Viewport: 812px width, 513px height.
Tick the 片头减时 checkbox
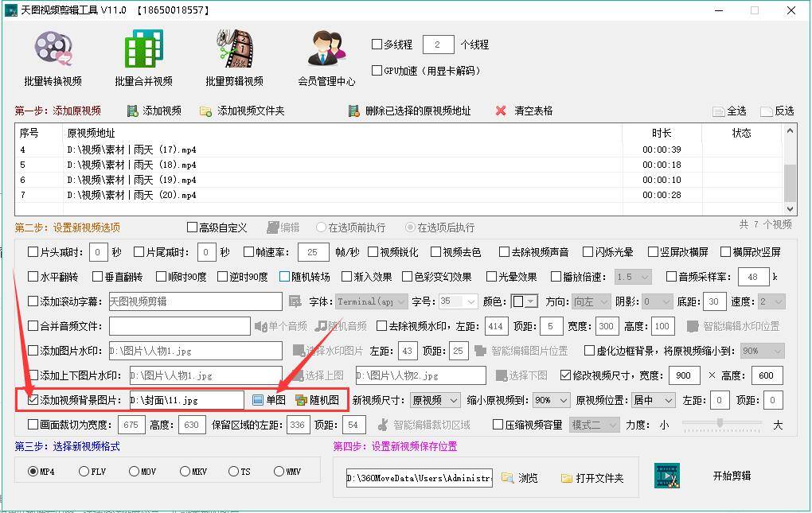[33, 252]
